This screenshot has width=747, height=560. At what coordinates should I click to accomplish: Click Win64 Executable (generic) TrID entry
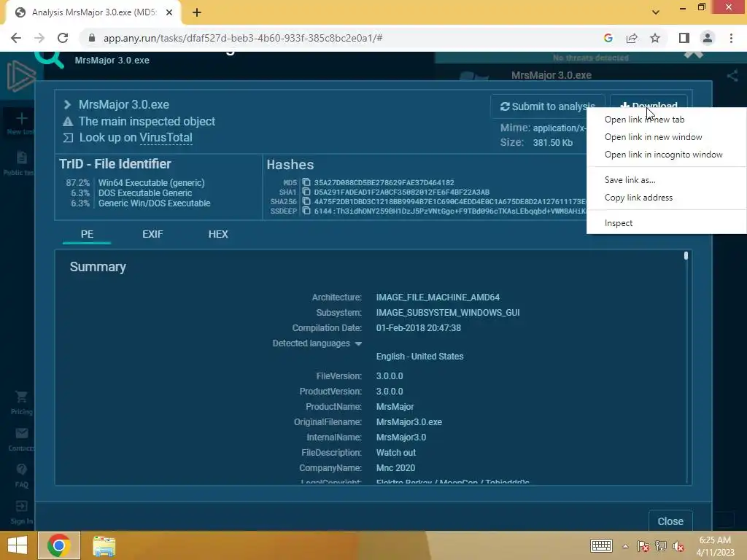click(151, 183)
